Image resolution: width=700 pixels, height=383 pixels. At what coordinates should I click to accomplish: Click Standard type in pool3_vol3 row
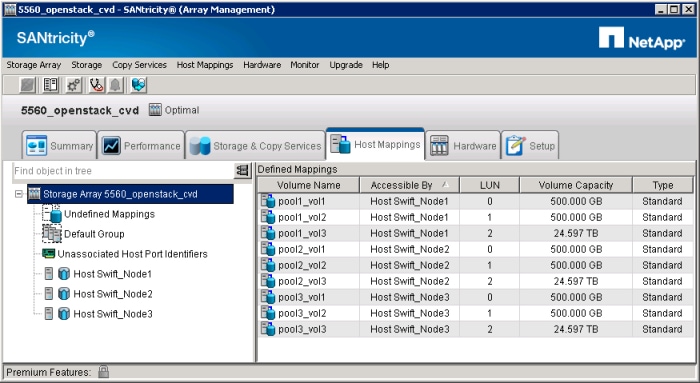coord(662,329)
